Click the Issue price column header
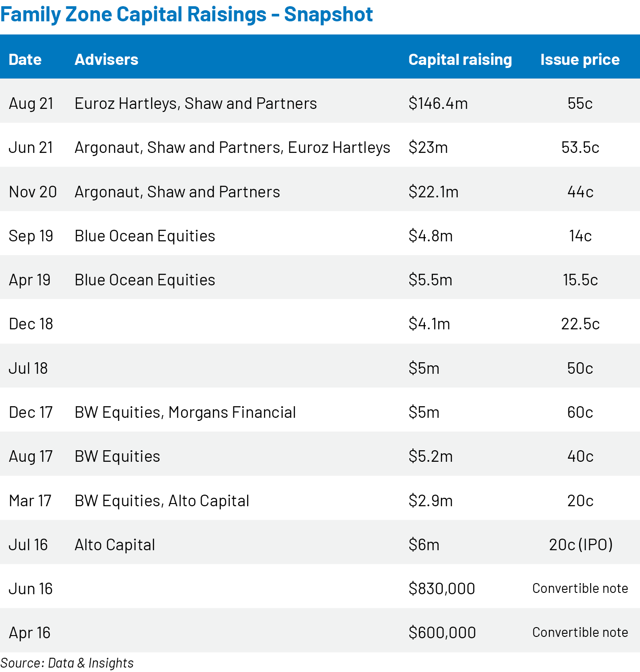This screenshot has height=672, width=640. 580,60
